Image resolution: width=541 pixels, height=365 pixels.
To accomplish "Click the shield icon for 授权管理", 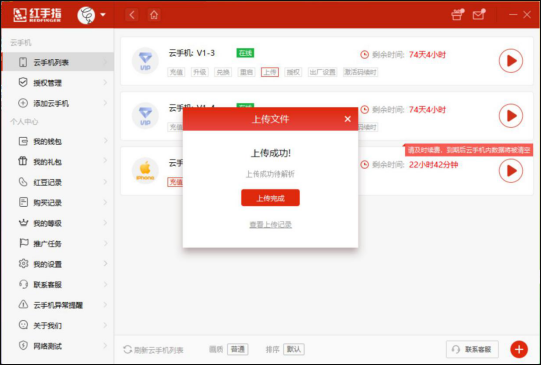I will coord(23,82).
